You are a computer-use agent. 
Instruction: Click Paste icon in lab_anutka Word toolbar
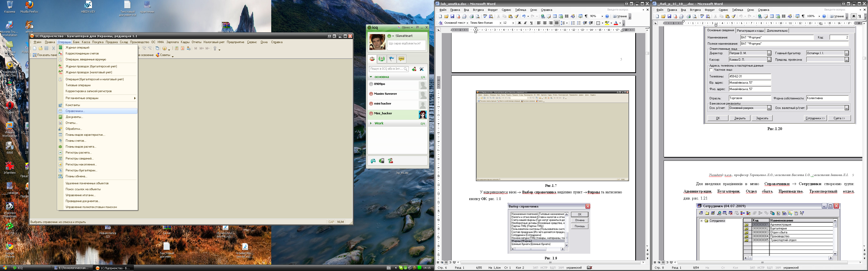click(510, 16)
